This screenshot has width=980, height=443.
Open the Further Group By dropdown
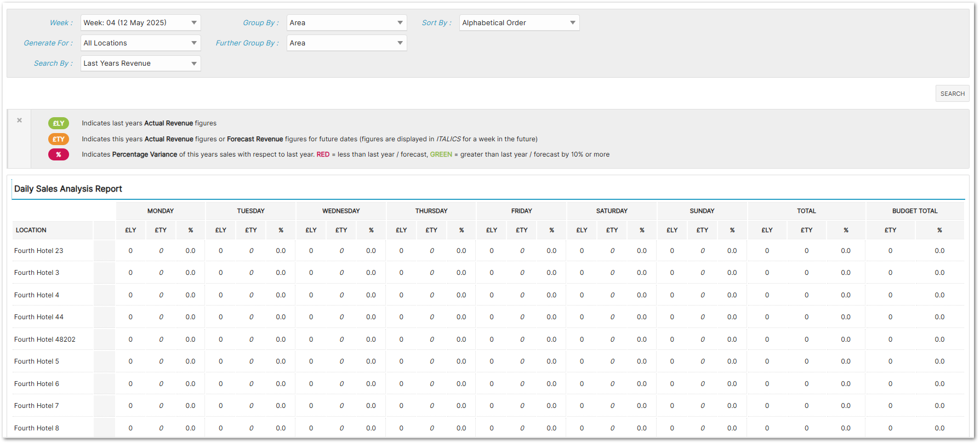click(346, 43)
